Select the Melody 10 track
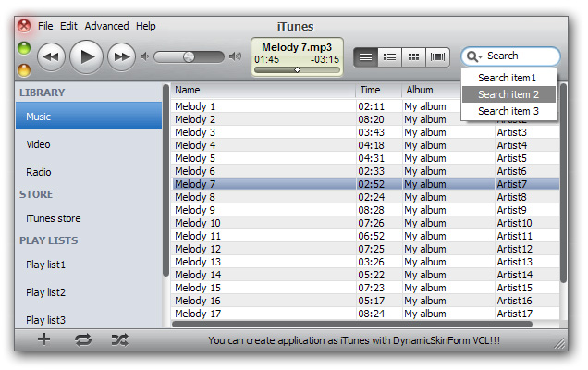 [x=365, y=223]
